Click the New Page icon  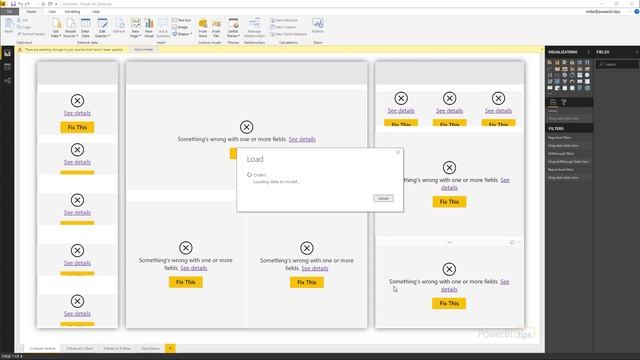coord(136,24)
